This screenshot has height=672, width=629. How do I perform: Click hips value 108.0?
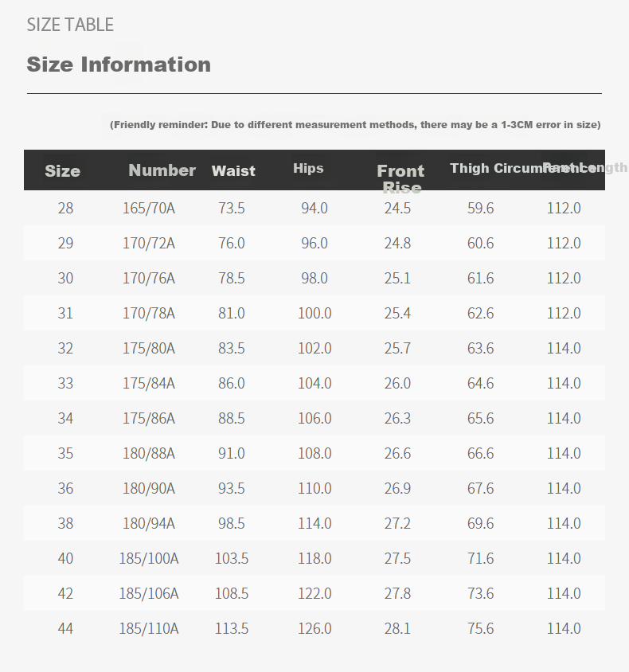click(314, 453)
